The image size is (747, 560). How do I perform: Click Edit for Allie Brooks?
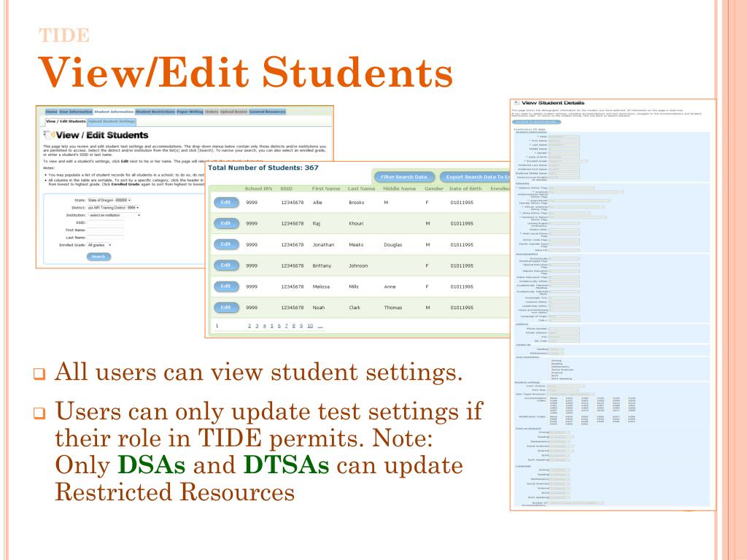[226, 203]
